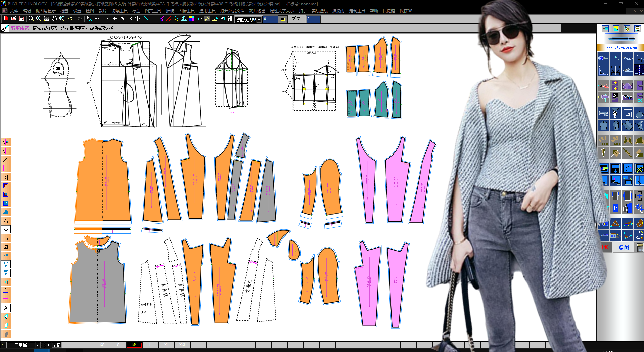Click the undo arrow icon
This screenshot has height=352, width=644.
[70, 19]
